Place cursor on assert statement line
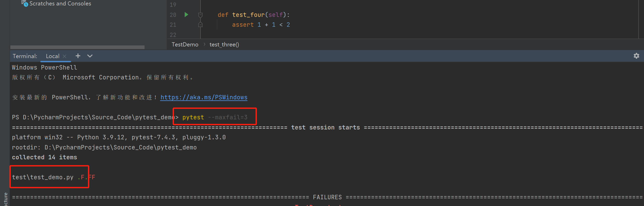644x206 pixels. pos(261,25)
